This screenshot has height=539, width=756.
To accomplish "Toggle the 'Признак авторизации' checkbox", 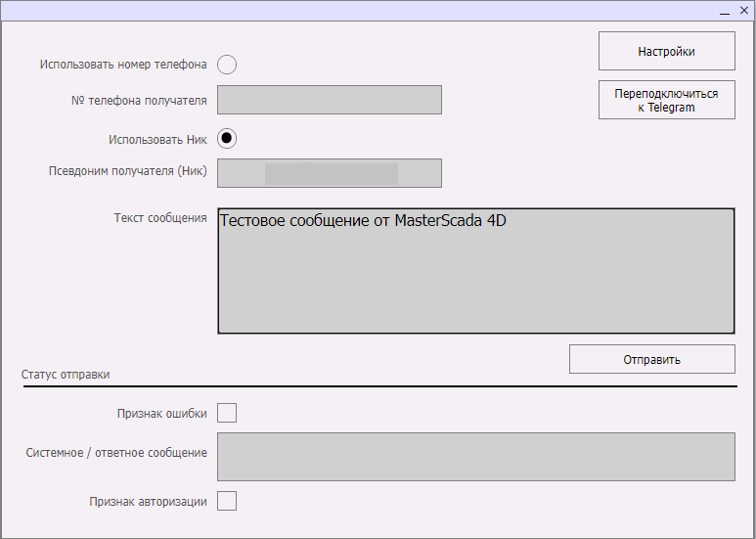I will pyautogui.click(x=227, y=501).
